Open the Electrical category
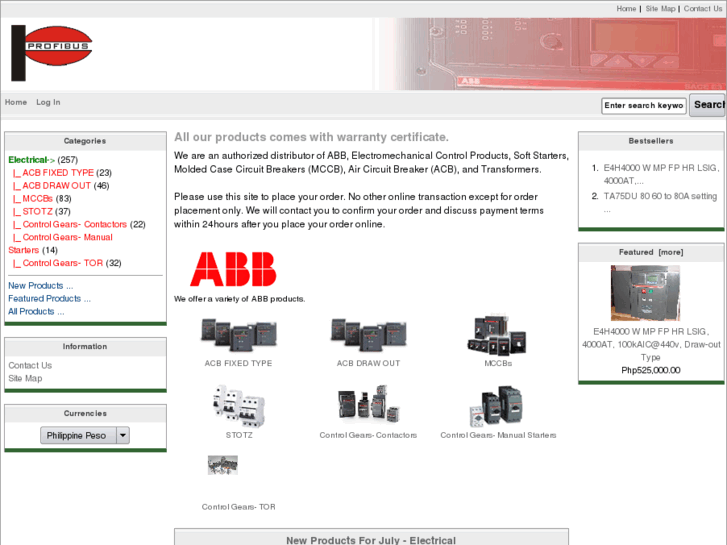This screenshot has width=727, height=545. pos(32,160)
